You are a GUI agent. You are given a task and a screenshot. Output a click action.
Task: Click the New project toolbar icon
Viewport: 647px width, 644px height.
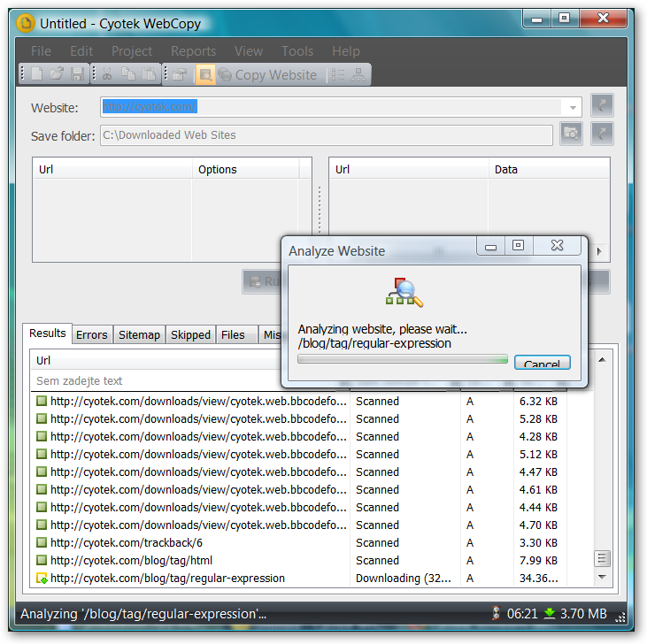pos(36,74)
